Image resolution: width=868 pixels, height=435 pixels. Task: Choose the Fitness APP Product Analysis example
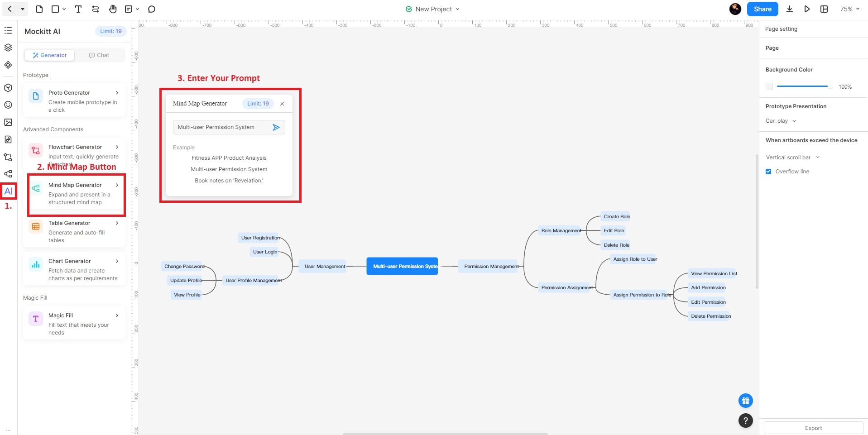(229, 158)
